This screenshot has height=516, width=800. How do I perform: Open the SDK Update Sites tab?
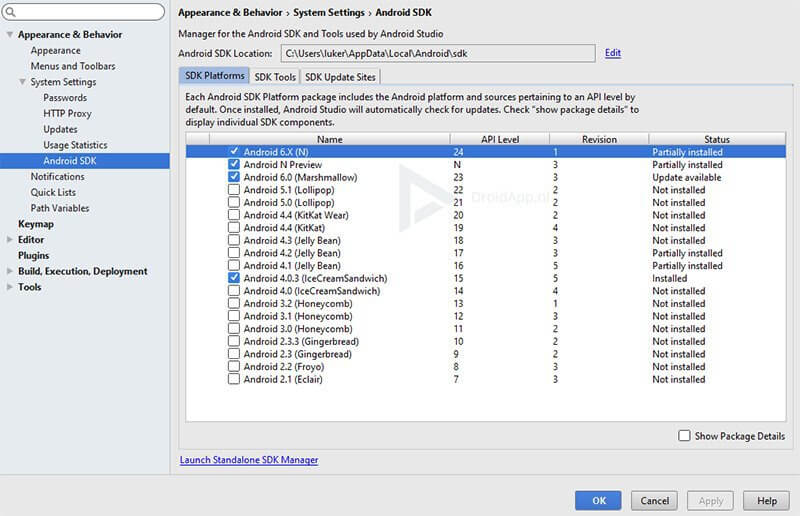pyautogui.click(x=339, y=77)
